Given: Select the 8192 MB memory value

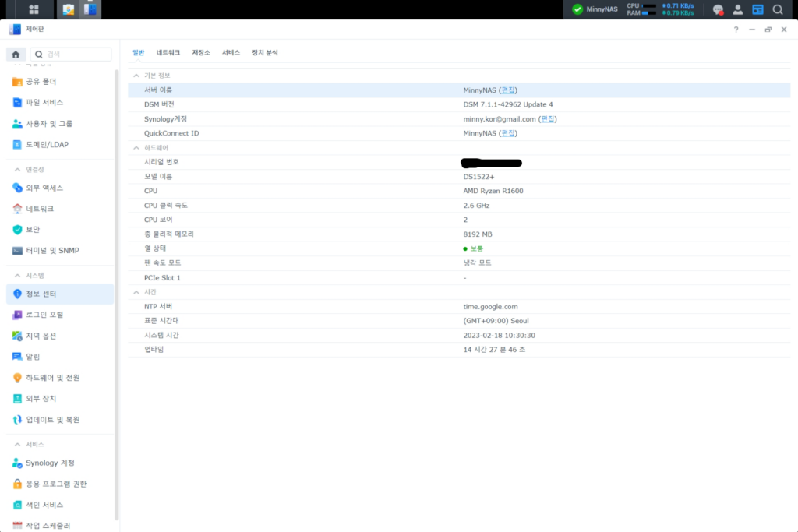Looking at the screenshot, I should (478, 234).
